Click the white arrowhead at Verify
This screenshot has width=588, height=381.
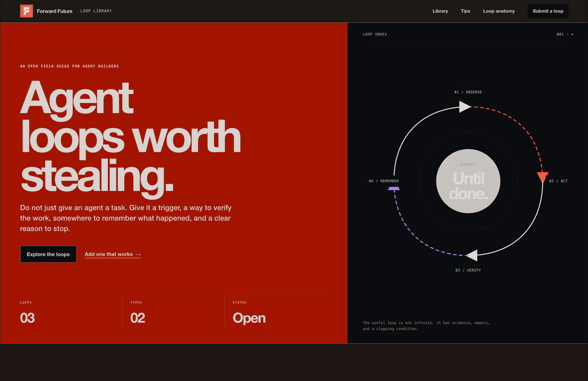(471, 255)
